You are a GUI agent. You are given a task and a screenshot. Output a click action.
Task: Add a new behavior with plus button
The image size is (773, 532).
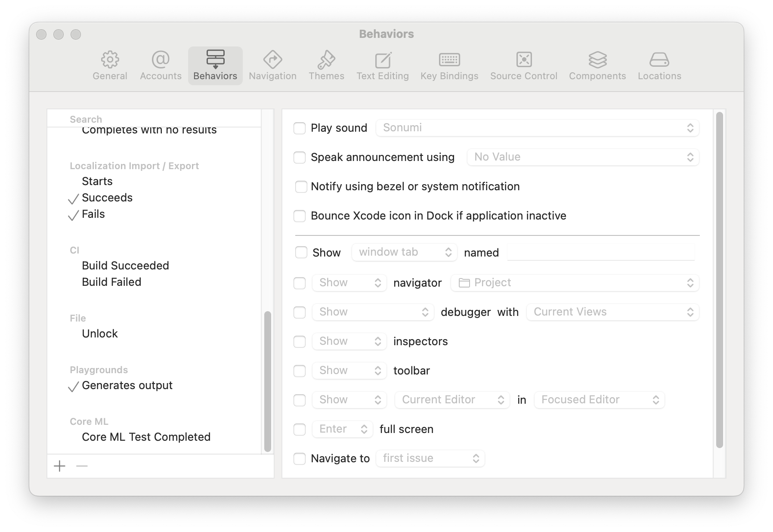pos(59,466)
